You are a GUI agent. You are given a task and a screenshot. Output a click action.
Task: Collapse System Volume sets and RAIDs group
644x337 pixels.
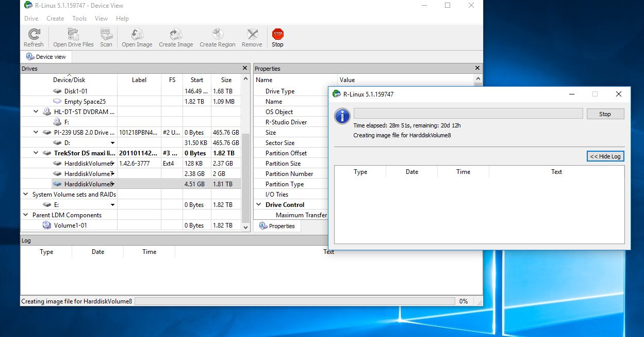click(x=25, y=195)
